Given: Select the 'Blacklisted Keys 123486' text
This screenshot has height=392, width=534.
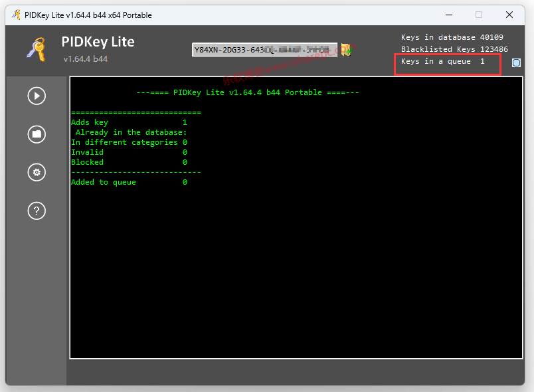Looking at the screenshot, I should 454,49.
